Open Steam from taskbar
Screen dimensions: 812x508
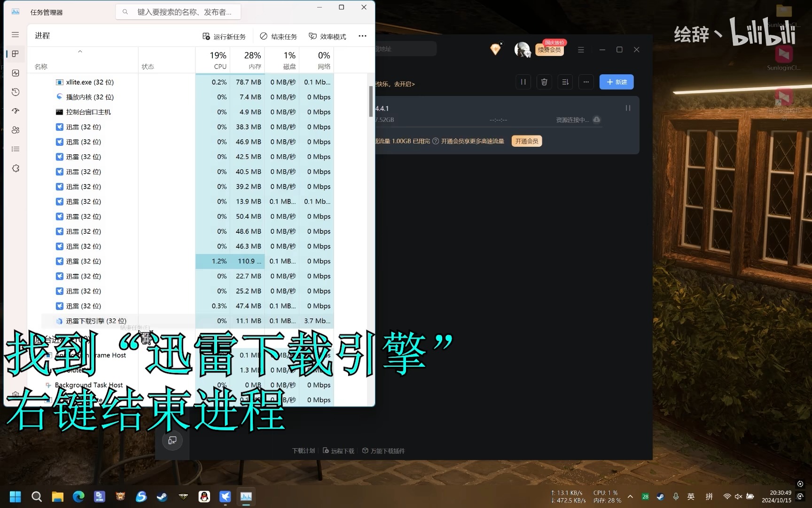(162, 496)
